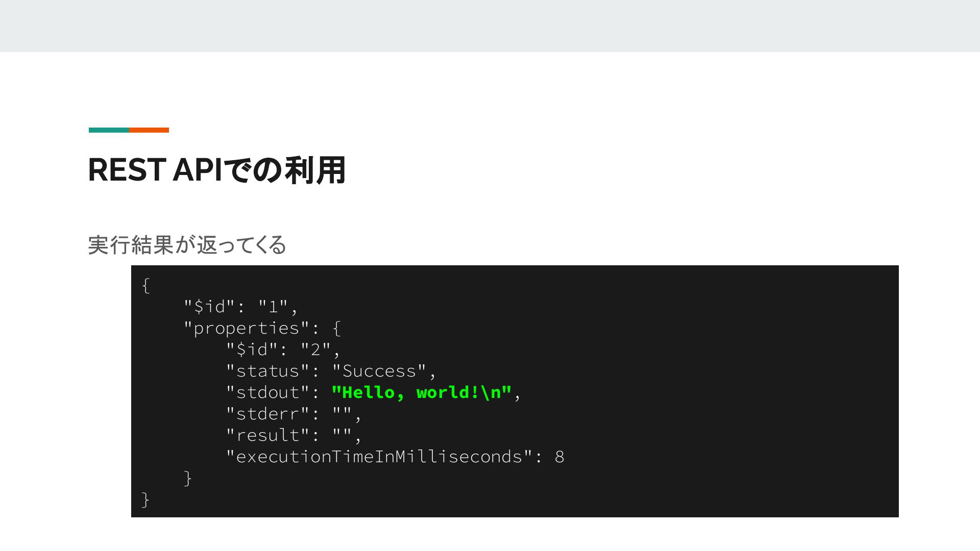Image resolution: width=980 pixels, height=551 pixels.
Task: Click the value 8 after executionTimeInMilliseconds
Action: pyautogui.click(x=559, y=457)
